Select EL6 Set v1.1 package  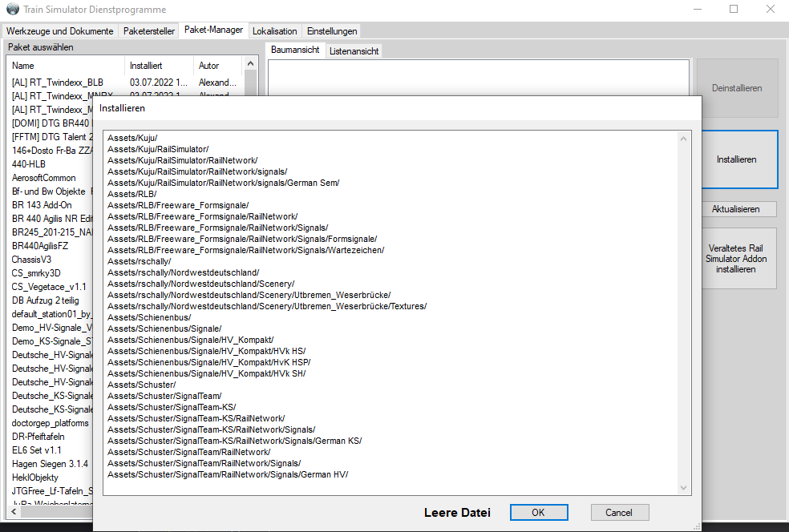tap(36, 449)
